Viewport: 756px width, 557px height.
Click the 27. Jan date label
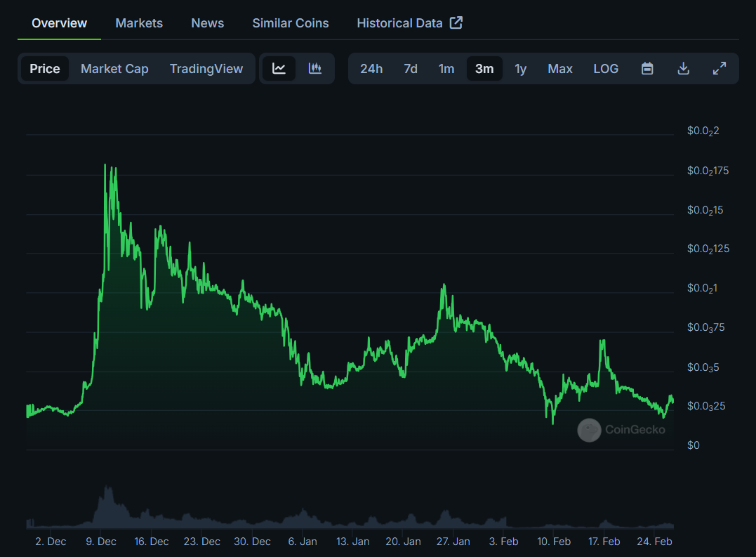(453, 542)
